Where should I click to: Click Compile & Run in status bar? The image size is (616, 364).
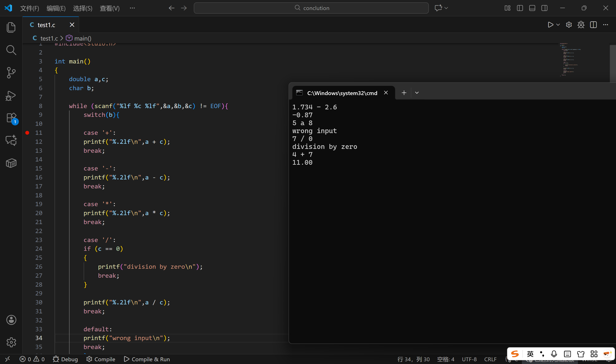click(147, 359)
